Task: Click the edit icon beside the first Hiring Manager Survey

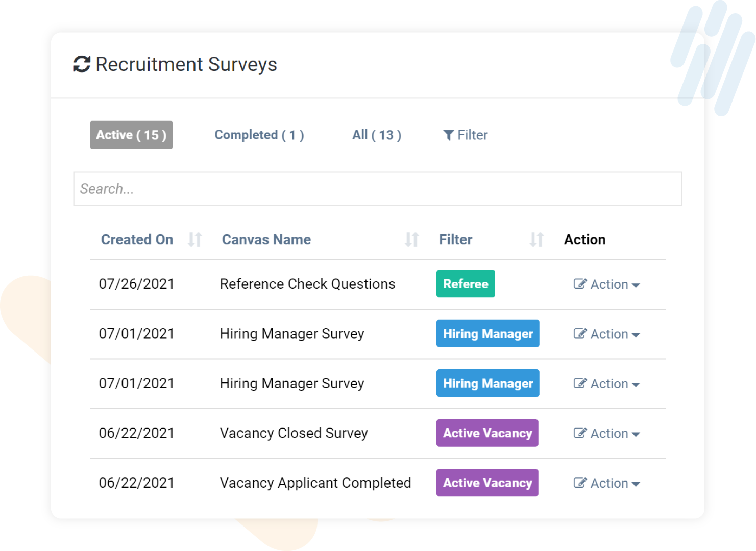Action: click(580, 333)
